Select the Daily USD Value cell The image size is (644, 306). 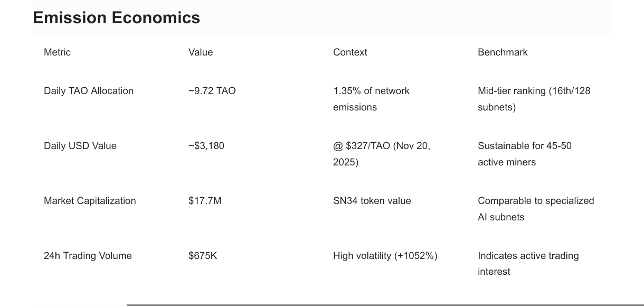pyautogui.click(x=80, y=146)
